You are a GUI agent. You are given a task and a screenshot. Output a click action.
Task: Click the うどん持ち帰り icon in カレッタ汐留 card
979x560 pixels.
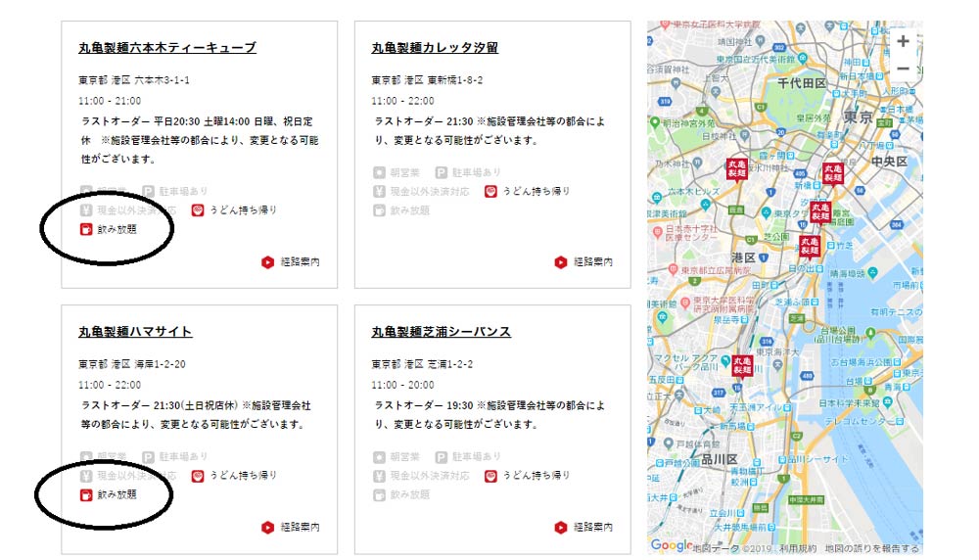pos(490,192)
